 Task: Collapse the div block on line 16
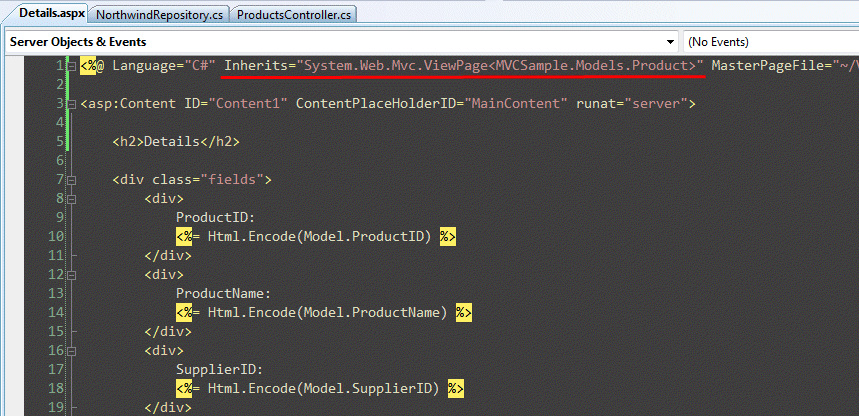72,351
